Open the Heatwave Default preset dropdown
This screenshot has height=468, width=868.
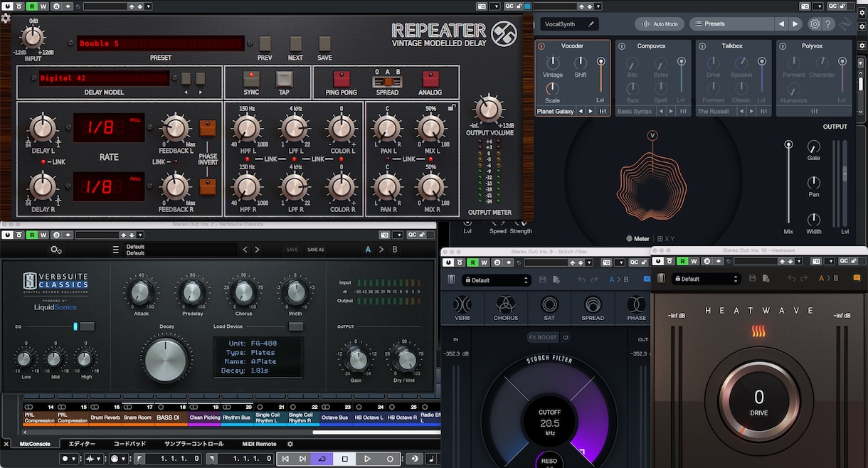pos(705,279)
